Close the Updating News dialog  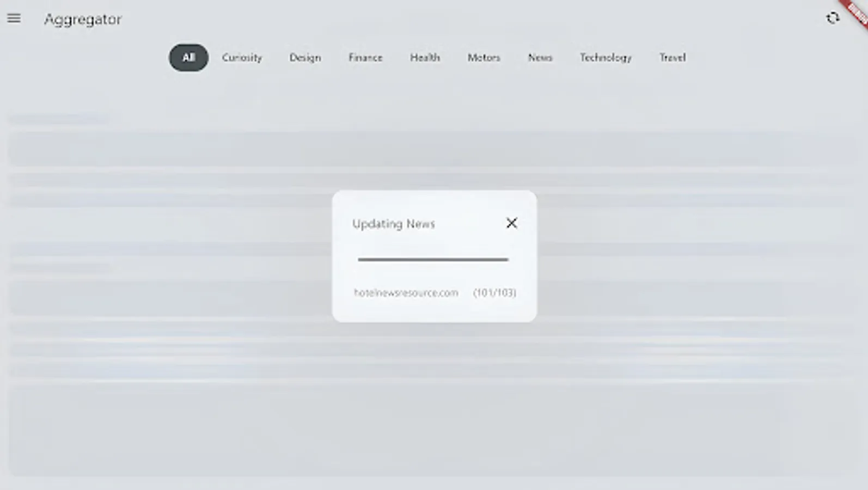(x=511, y=223)
